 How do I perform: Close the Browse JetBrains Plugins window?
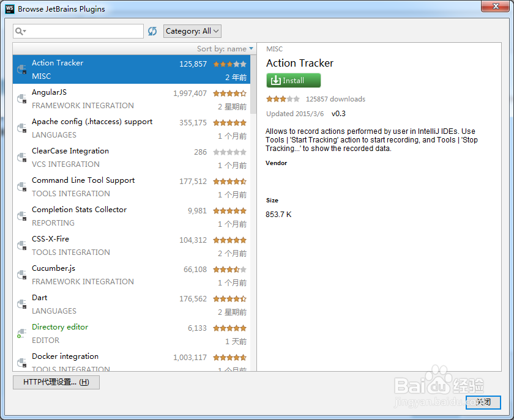coord(495,6)
